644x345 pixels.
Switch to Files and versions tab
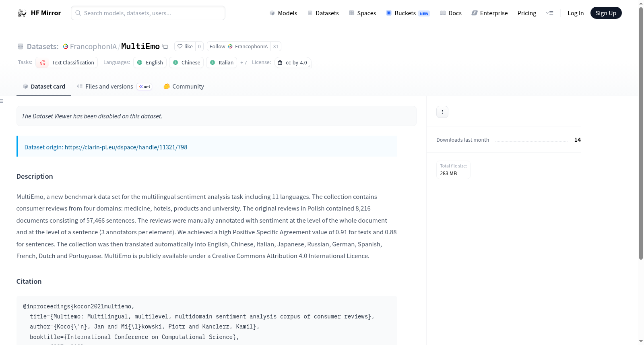pyautogui.click(x=114, y=87)
